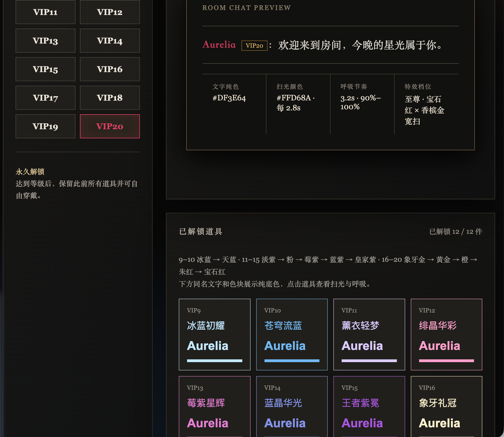Click the VIP15 王者紫冕 item card
Viewport: 504px width, 437px height.
click(x=369, y=406)
